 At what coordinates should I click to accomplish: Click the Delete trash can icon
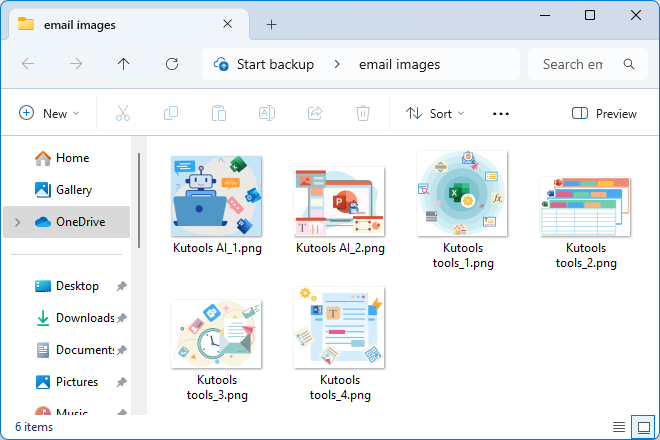pyautogui.click(x=363, y=114)
